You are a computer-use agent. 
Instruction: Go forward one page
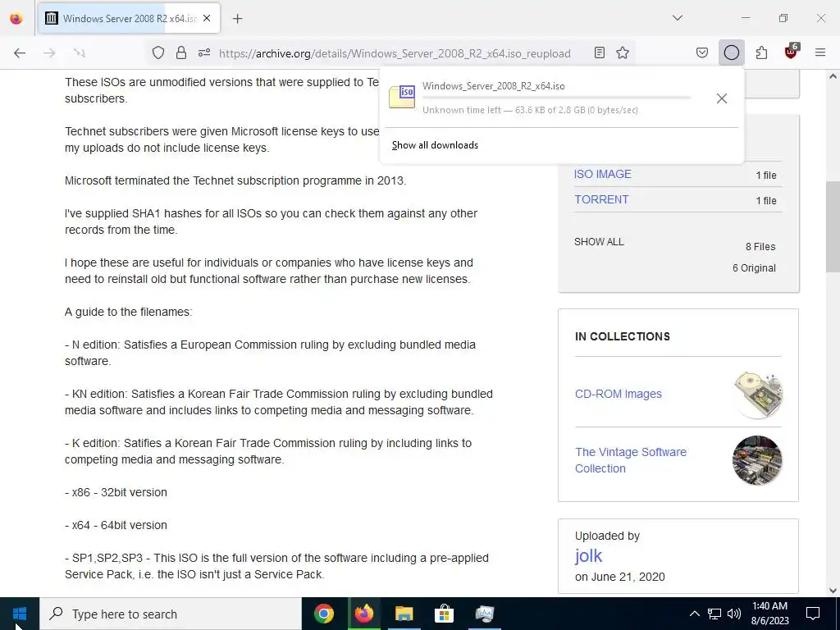(x=49, y=52)
